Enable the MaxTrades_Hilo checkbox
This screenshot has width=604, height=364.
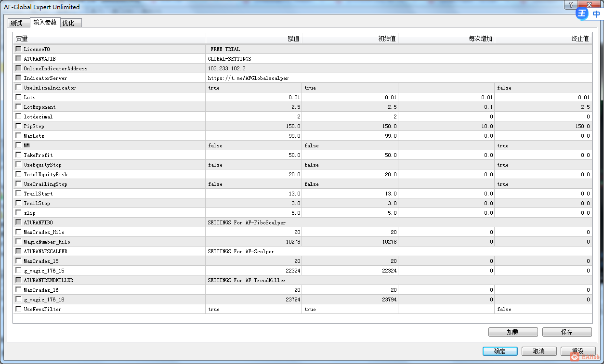pyautogui.click(x=18, y=232)
